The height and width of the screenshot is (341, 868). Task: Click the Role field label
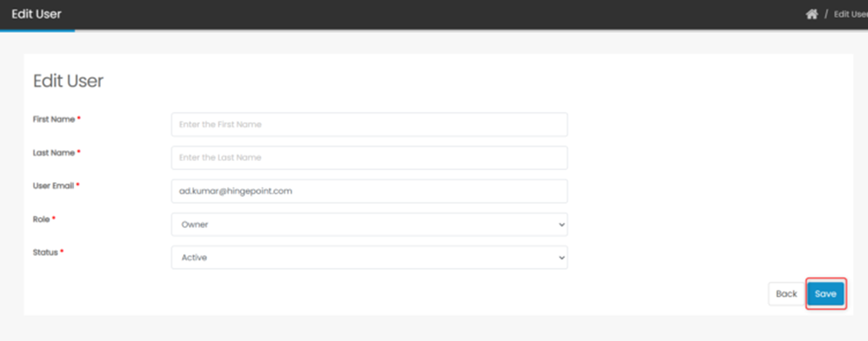[x=42, y=219]
